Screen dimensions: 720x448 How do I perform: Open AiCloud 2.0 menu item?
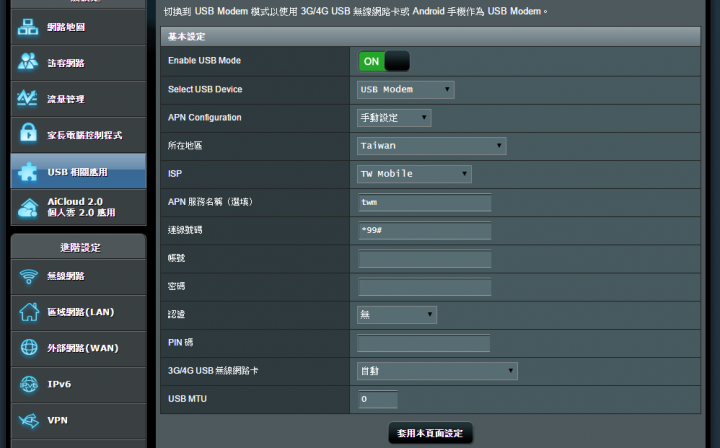click(x=79, y=207)
